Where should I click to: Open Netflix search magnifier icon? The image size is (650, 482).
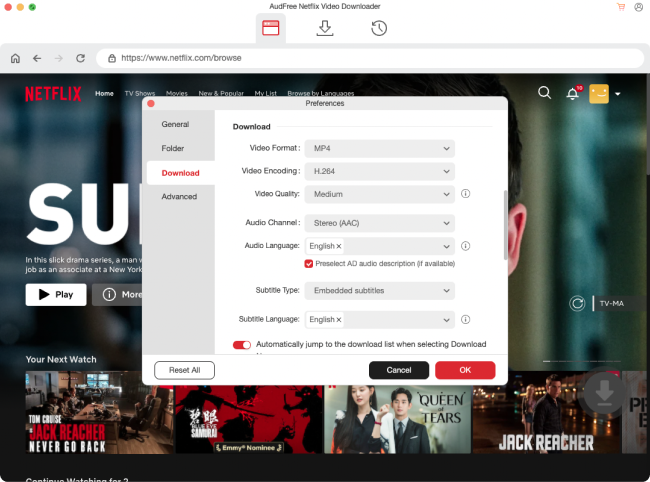point(544,93)
